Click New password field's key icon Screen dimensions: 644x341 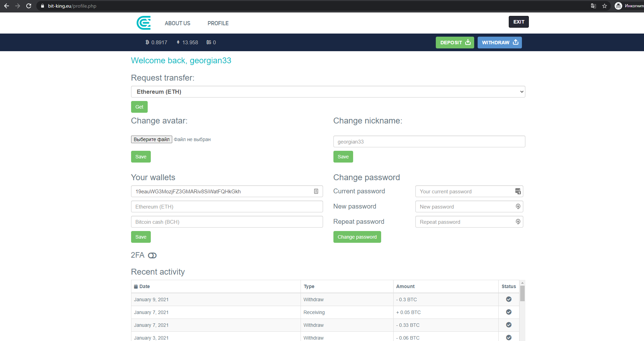coord(518,206)
